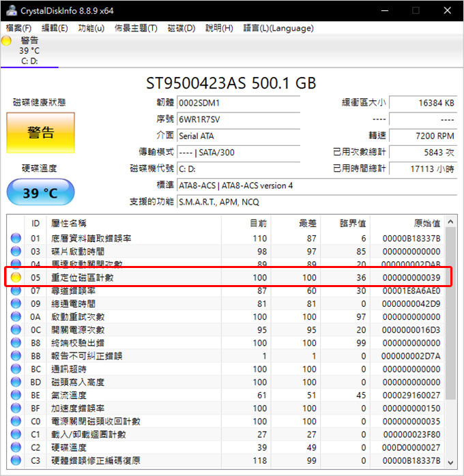Click the features field S.M.A.R.T., APM, NCQ
The width and height of the screenshot is (464, 476).
317,201
